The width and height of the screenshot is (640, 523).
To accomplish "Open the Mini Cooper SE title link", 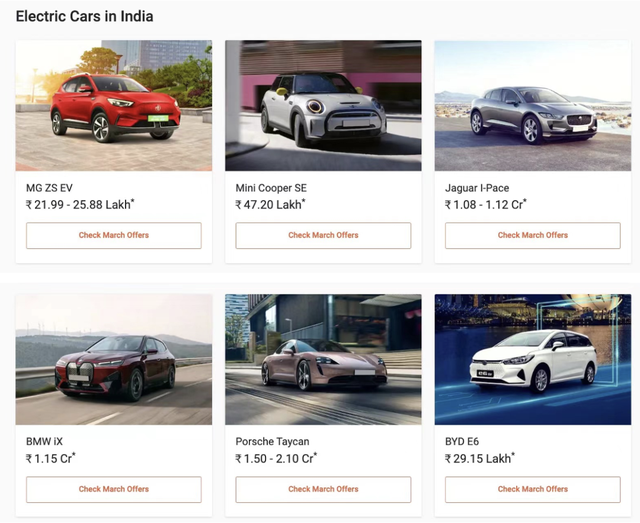I will [271, 188].
